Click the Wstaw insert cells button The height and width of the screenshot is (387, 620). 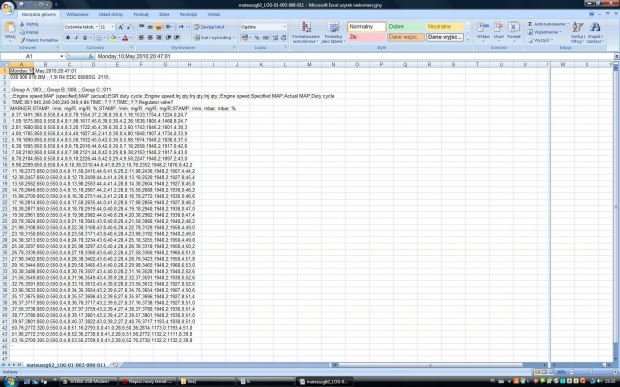pyautogui.click(x=483, y=32)
